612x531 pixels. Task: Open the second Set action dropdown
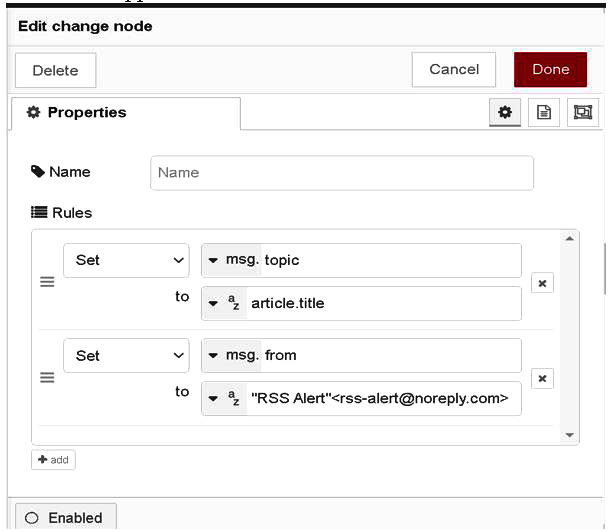126,355
